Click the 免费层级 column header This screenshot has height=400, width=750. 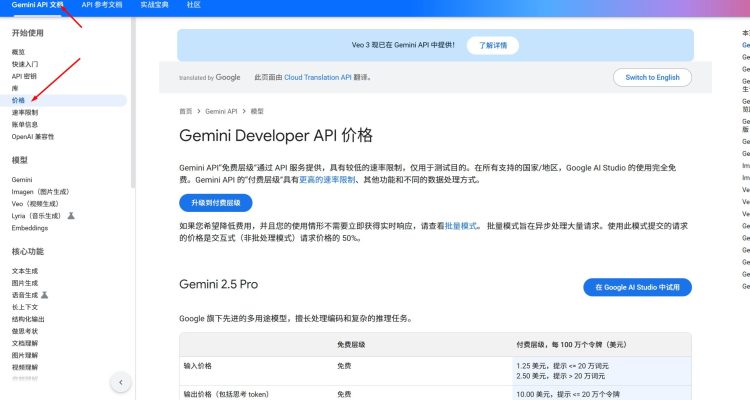351,344
